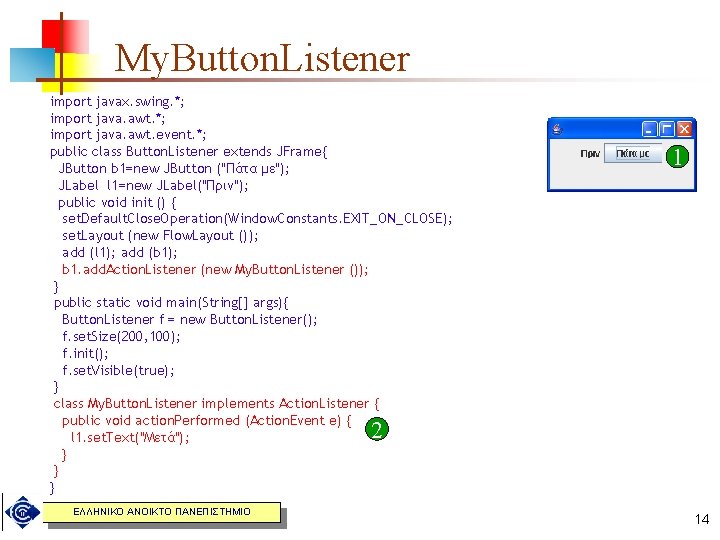Viewport: 720px width, 540px height.
Task: Click the 'f.setVisible(true);' line
Action: pos(118,371)
